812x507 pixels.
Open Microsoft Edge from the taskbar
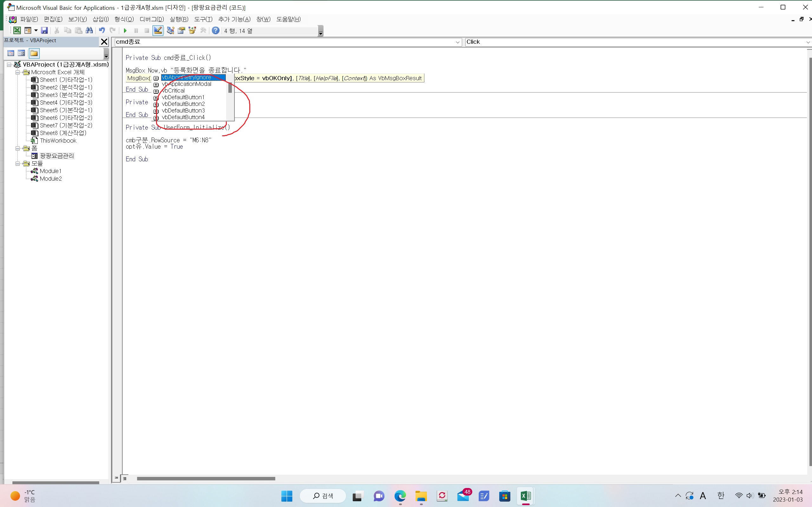400,496
